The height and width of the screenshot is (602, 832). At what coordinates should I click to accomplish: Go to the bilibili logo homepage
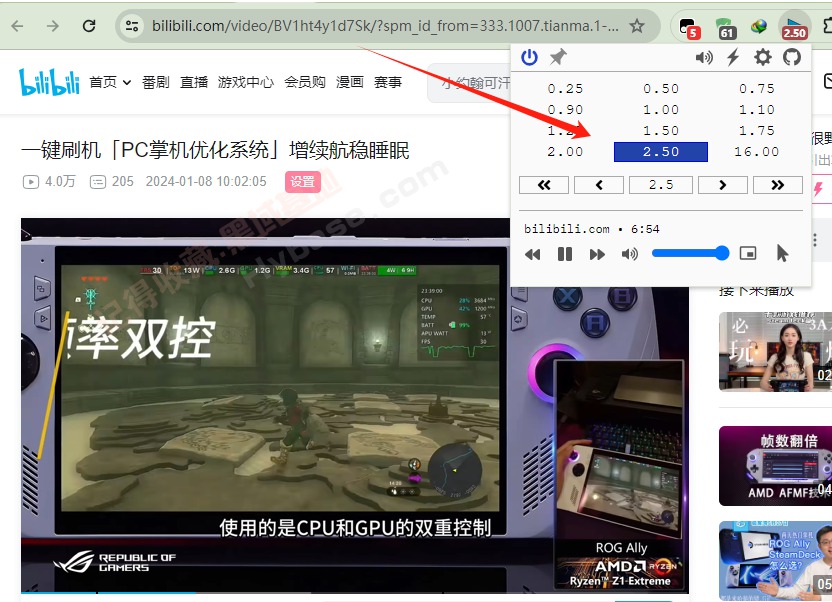(49, 82)
